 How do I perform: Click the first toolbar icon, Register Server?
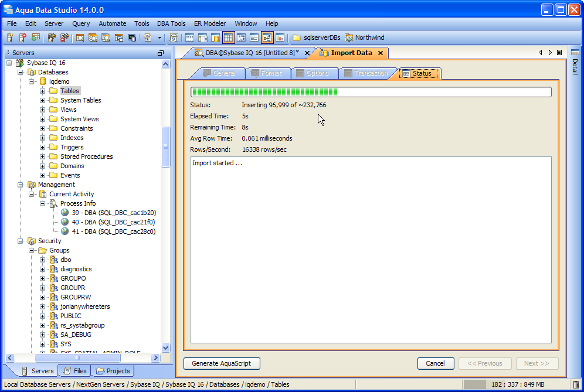coord(10,38)
